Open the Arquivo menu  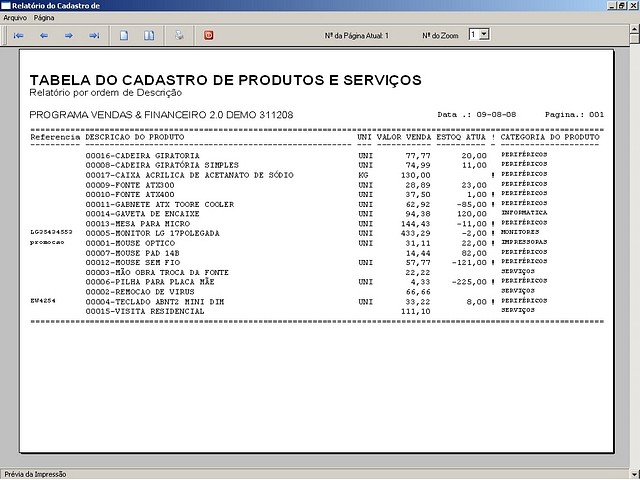[x=15, y=18]
